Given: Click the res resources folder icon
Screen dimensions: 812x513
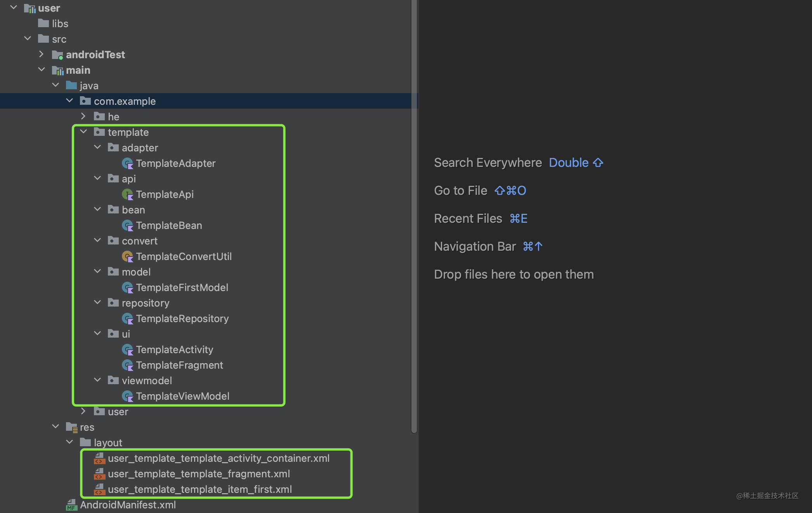Looking at the screenshot, I should point(71,427).
